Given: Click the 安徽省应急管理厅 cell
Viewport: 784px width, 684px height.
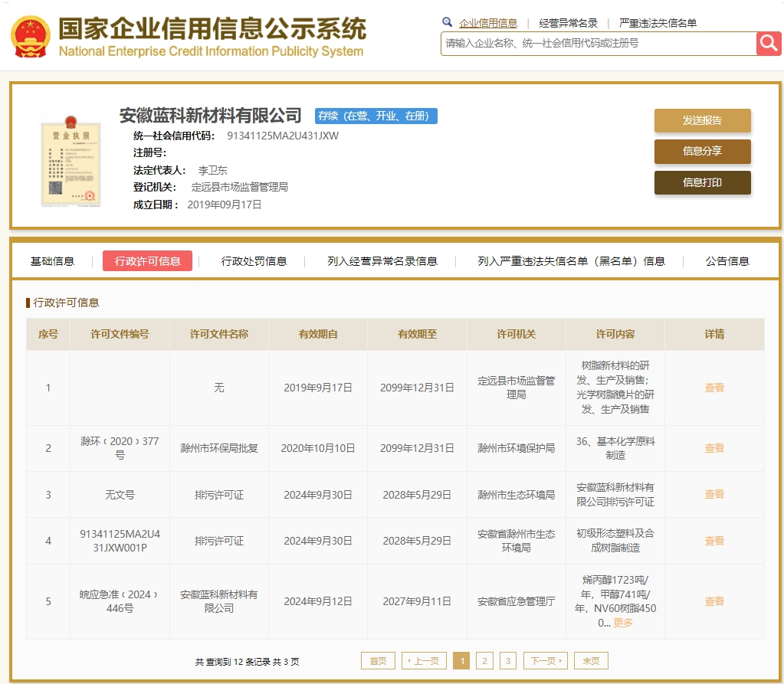Looking at the screenshot, I should pos(516,601).
